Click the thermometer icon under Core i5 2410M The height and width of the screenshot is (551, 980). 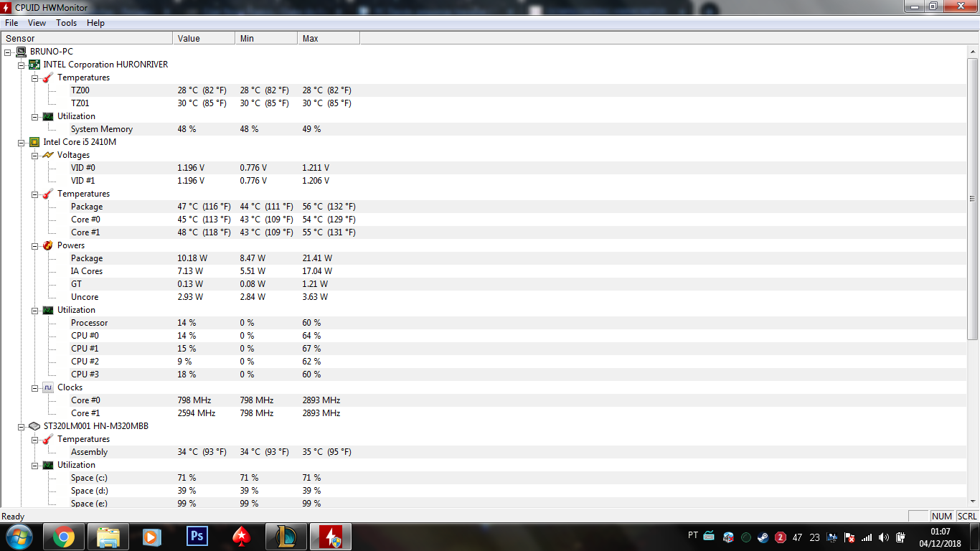point(47,194)
